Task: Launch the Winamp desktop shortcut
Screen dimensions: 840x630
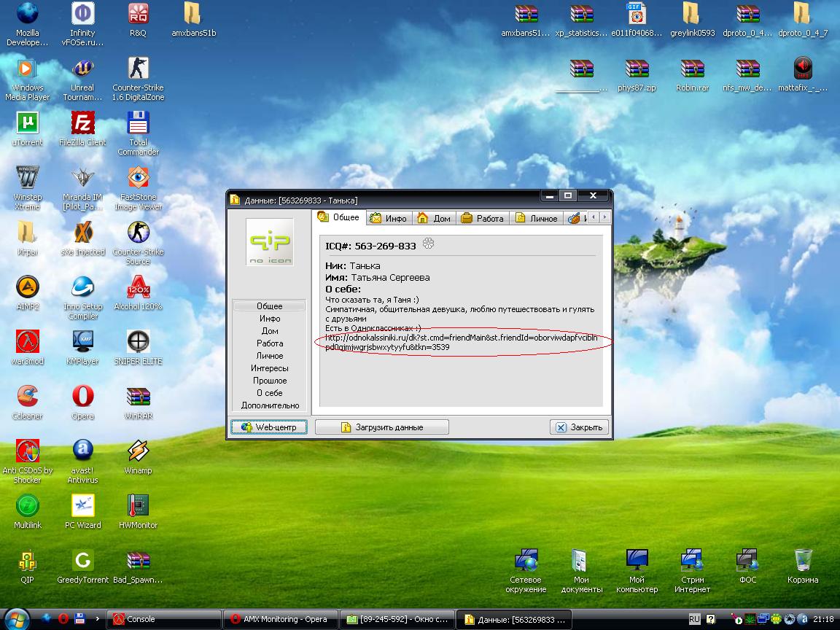Action: 138,451
